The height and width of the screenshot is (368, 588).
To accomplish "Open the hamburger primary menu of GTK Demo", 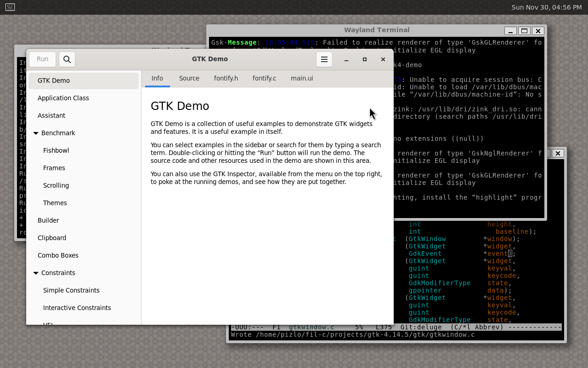I will click(324, 59).
